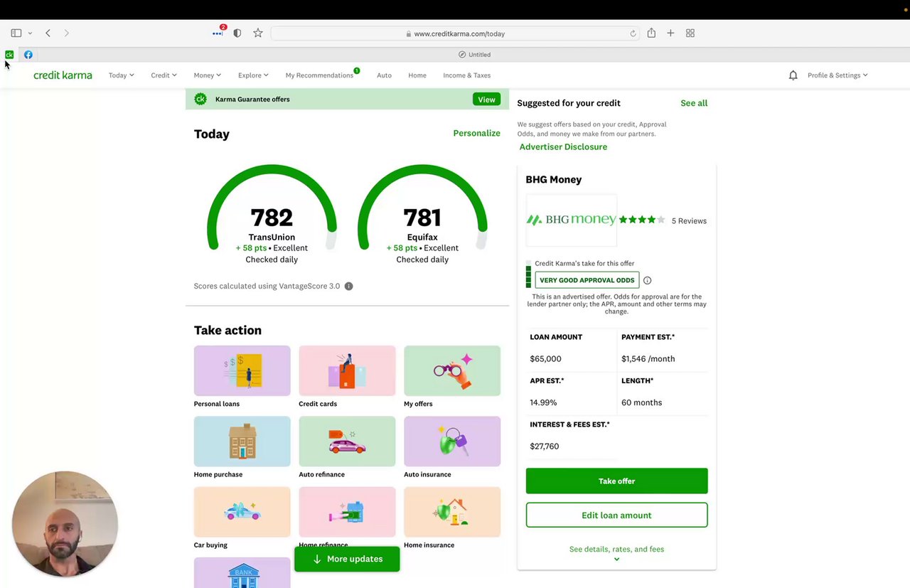Open the Credit dropdown menu
This screenshot has width=910, height=588.
[164, 75]
